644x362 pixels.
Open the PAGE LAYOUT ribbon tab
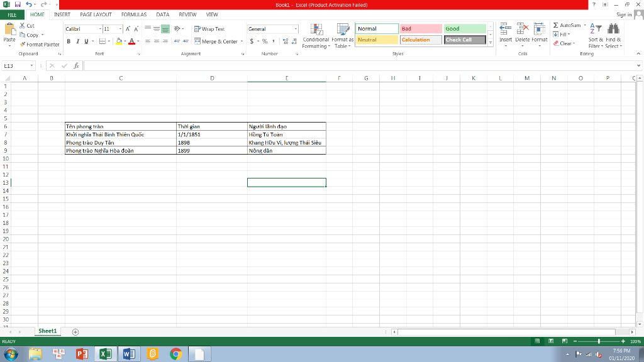pyautogui.click(x=96, y=14)
